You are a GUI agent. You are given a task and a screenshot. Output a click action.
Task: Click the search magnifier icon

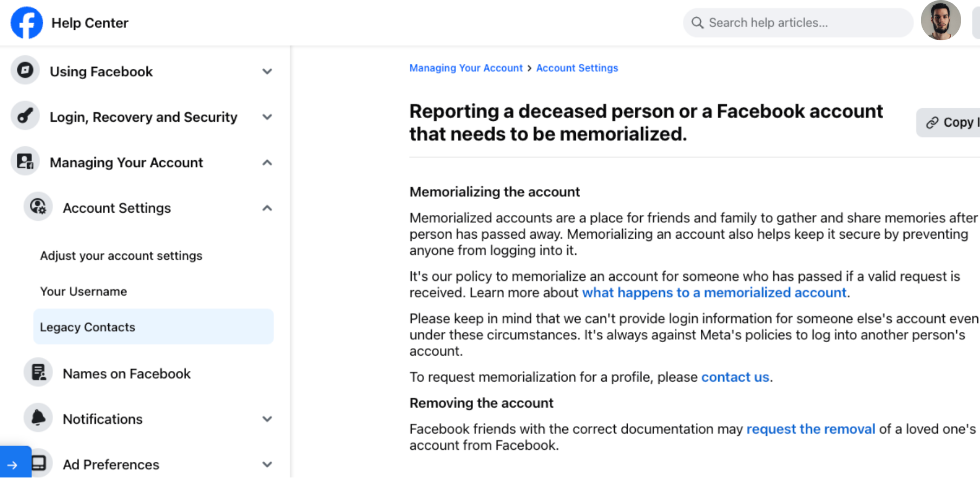[698, 23]
